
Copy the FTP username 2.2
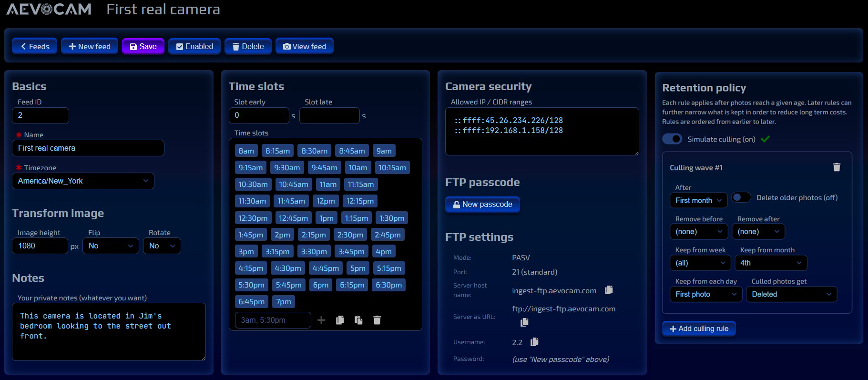click(x=534, y=341)
